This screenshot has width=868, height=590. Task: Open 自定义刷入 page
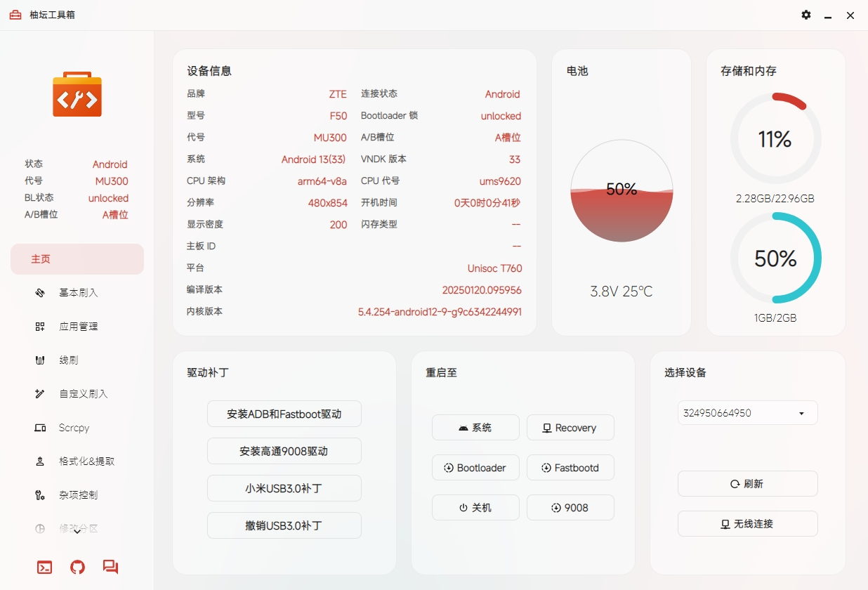pyautogui.click(x=77, y=394)
